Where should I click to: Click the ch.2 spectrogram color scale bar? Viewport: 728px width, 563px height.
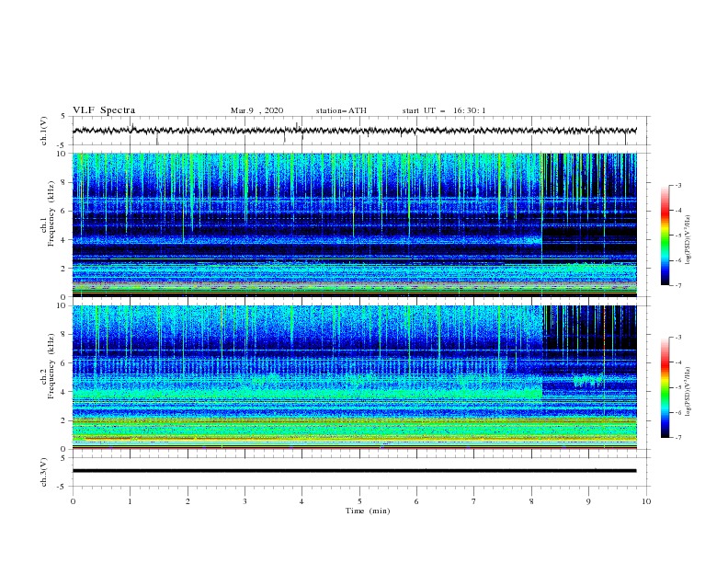click(x=665, y=387)
